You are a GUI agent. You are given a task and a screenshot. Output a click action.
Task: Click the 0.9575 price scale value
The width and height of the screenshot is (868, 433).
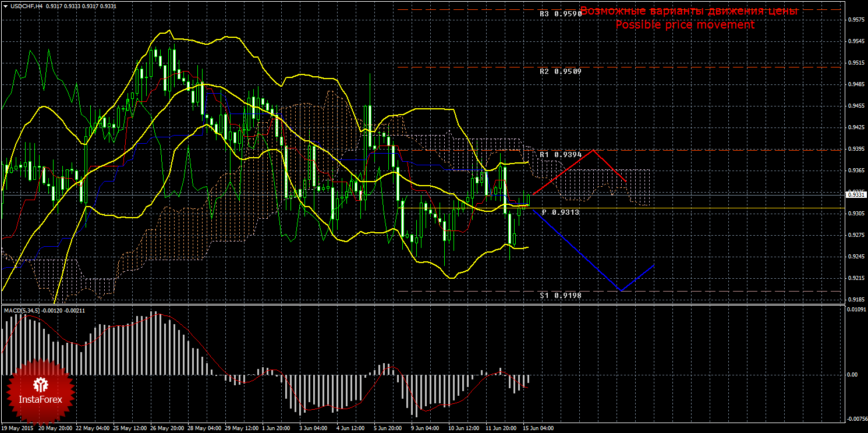point(856,20)
